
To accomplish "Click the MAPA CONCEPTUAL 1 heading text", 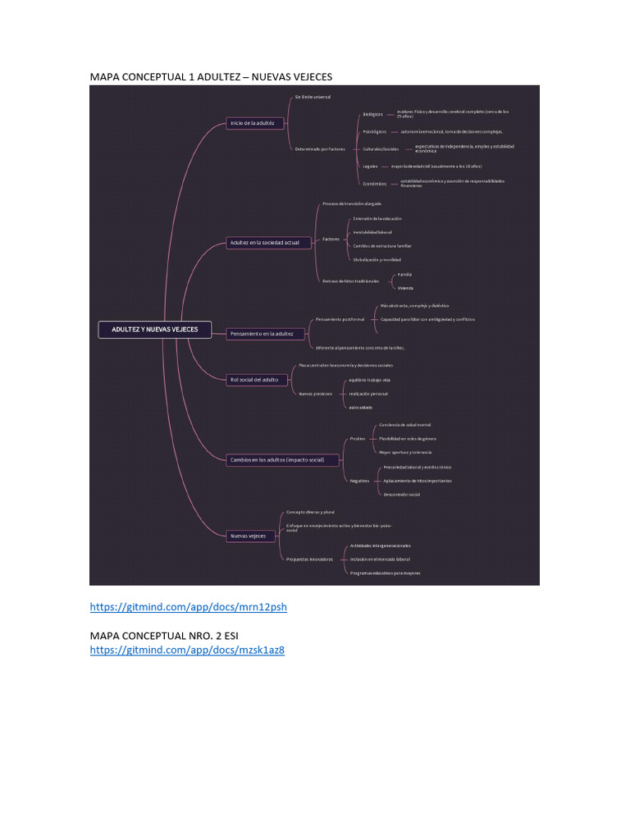I will pyautogui.click(x=211, y=76).
